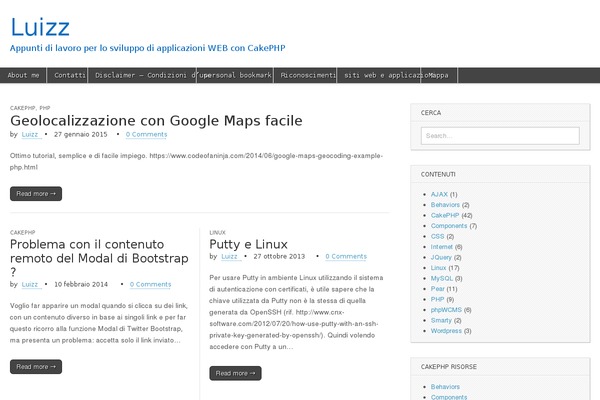Viewport: 600px width, 400px height.
Task: Read more of the Geolocalizzazione post
Action: coord(36,194)
